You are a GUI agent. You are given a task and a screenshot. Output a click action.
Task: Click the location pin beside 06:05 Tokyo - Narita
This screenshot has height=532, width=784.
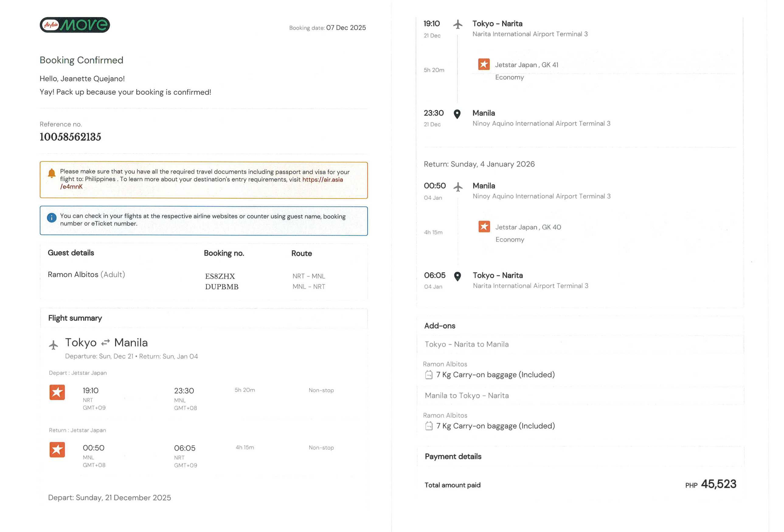click(457, 276)
